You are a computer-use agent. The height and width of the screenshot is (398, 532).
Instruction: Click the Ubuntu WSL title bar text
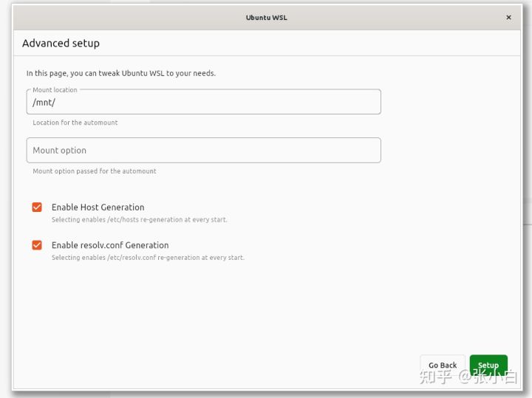tap(266, 18)
